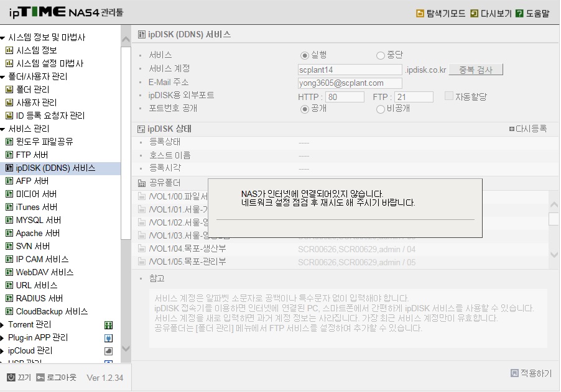Click the Apache 서버 icon
The width and height of the screenshot is (561, 392).
9,234
